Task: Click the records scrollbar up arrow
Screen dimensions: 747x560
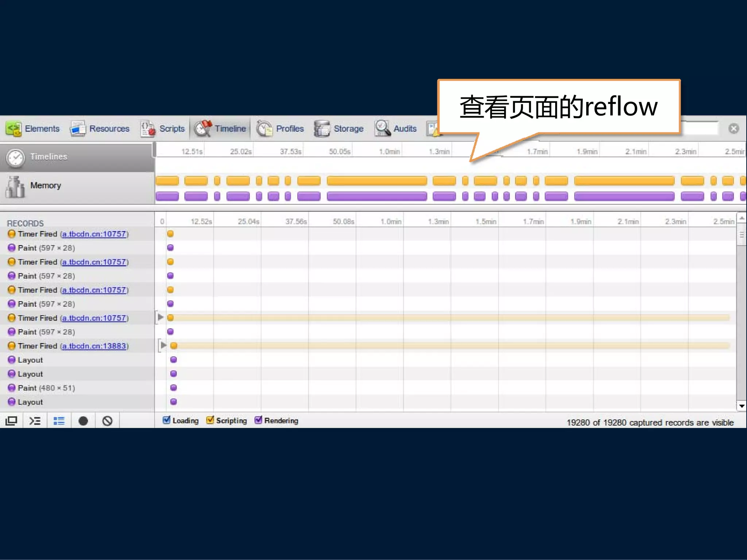Action: tap(742, 218)
